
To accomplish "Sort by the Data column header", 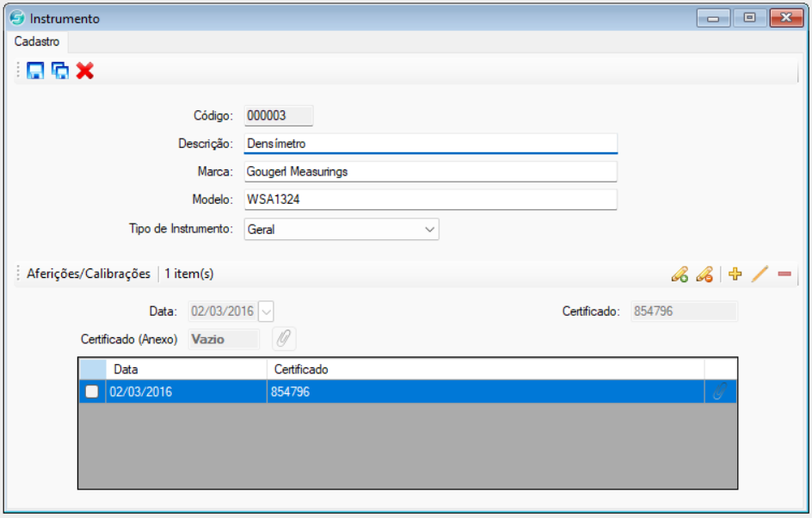I will (x=186, y=369).
